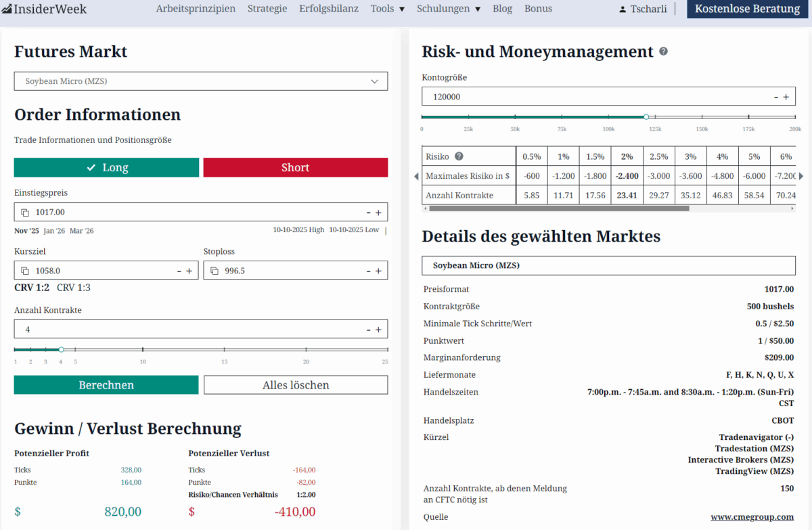812x530 pixels.
Task: Open the Strategie menu item
Action: (x=267, y=9)
